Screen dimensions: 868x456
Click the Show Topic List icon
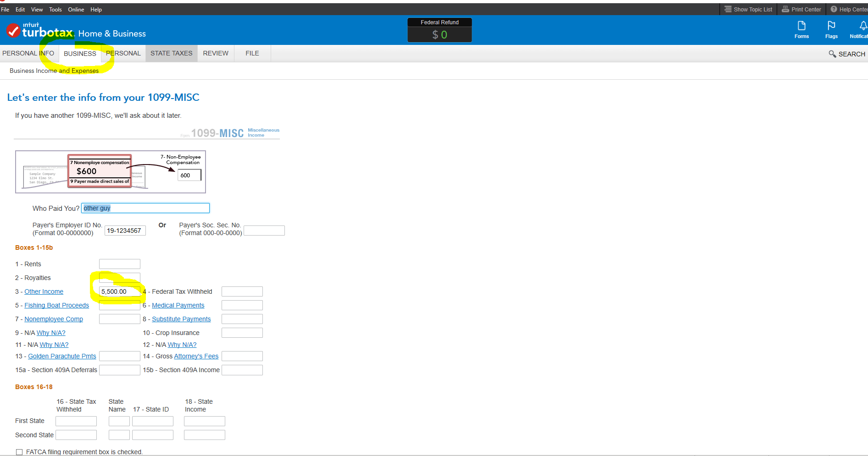coord(728,9)
